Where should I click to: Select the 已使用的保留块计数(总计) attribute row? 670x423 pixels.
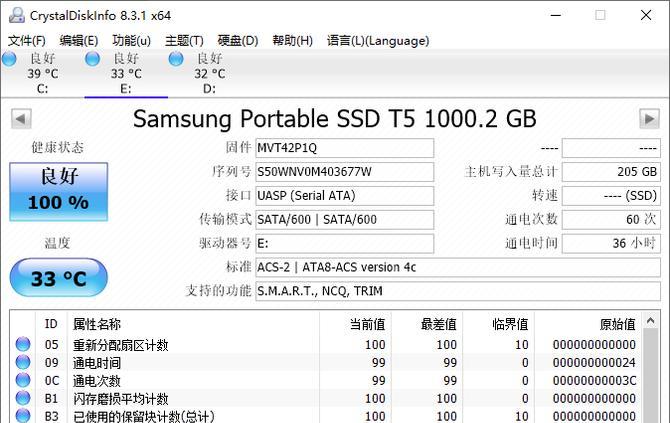click(326, 415)
